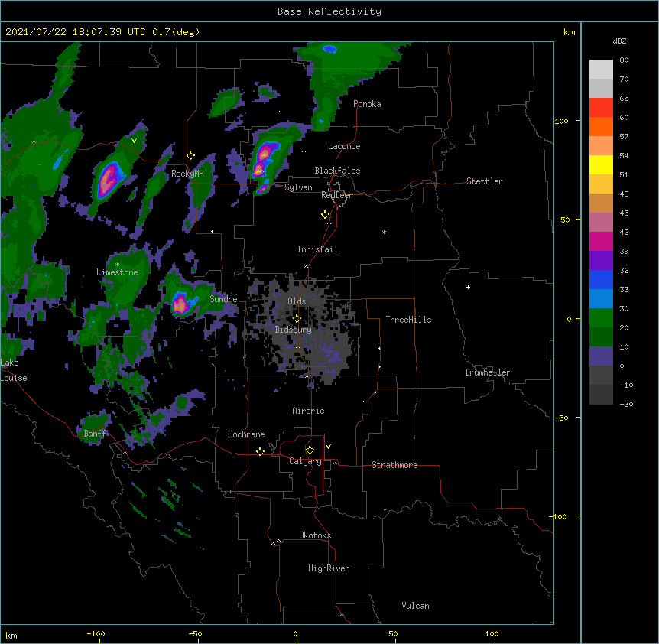Click the -100 tick on the right axis
Viewport: 659px width, 644px height.
559,516
